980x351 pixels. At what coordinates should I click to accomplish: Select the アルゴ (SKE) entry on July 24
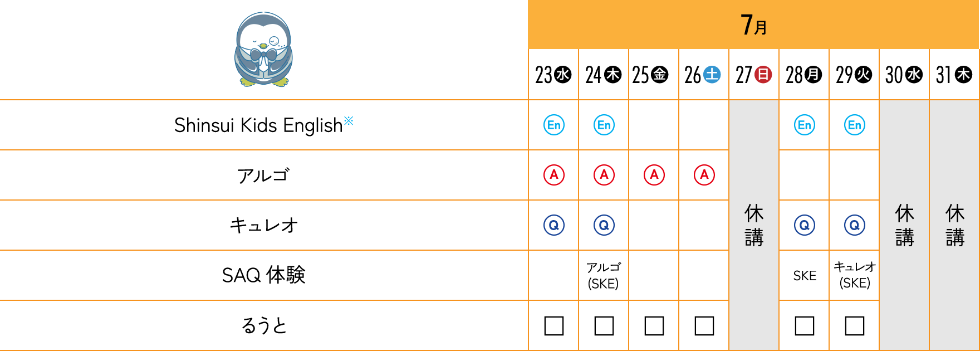(x=604, y=276)
